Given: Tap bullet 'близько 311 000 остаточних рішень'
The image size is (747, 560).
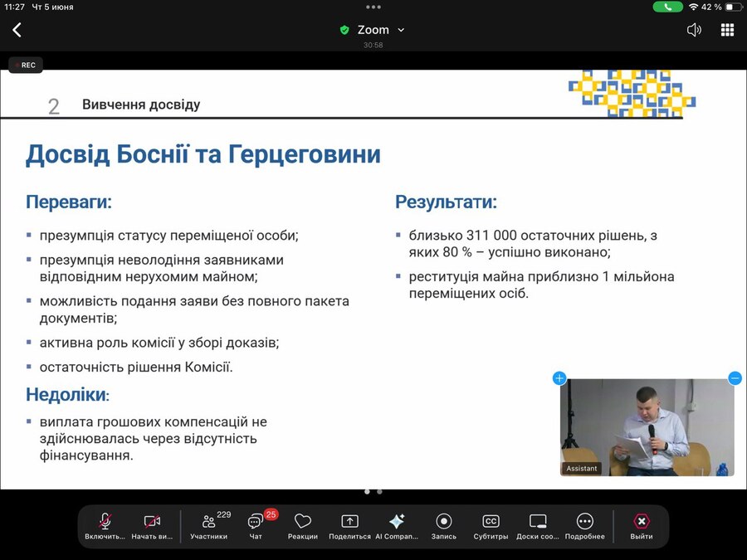Looking at the screenshot, I should tap(533, 243).
